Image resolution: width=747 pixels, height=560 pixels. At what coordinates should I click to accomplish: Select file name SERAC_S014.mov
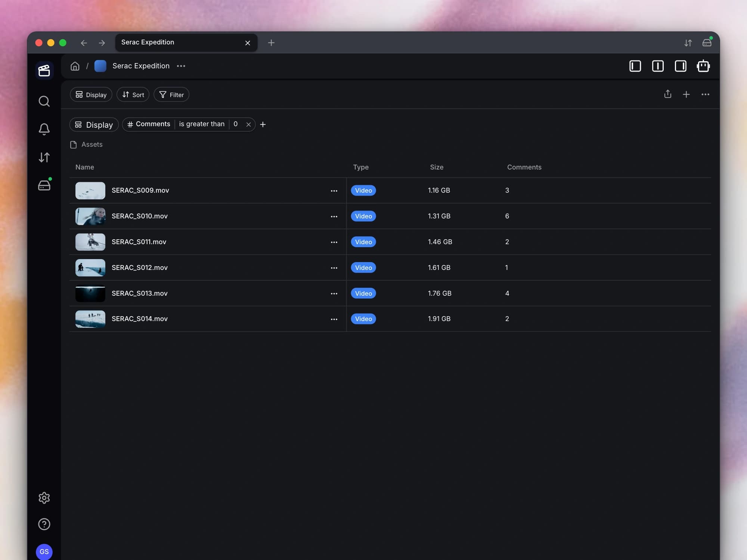(x=140, y=319)
